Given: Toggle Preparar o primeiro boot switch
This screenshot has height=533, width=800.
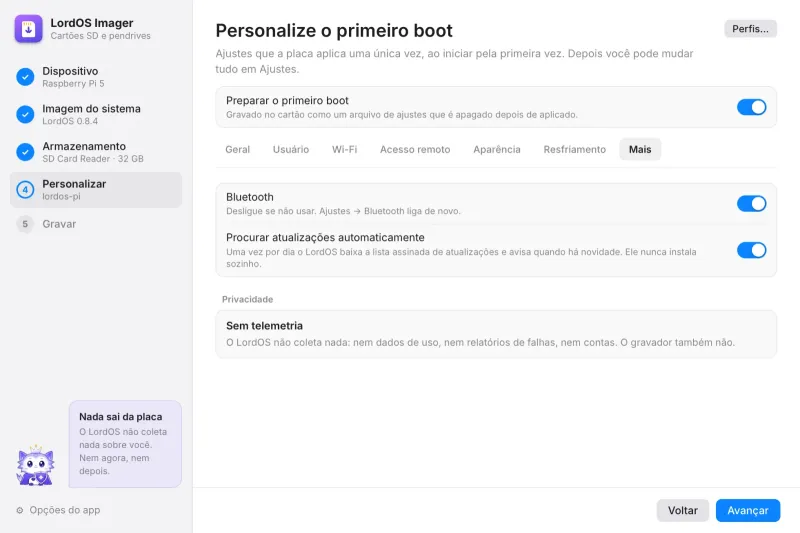Looking at the screenshot, I should (751, 107).
